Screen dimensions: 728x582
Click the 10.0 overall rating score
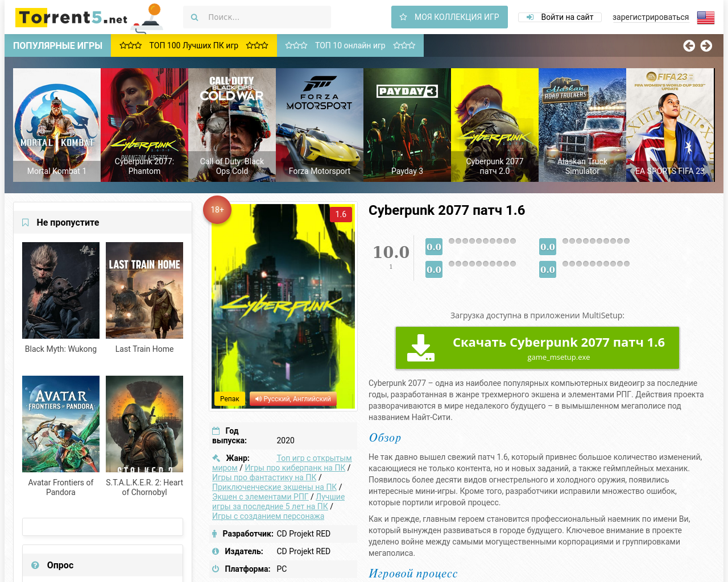click(391, 252)
